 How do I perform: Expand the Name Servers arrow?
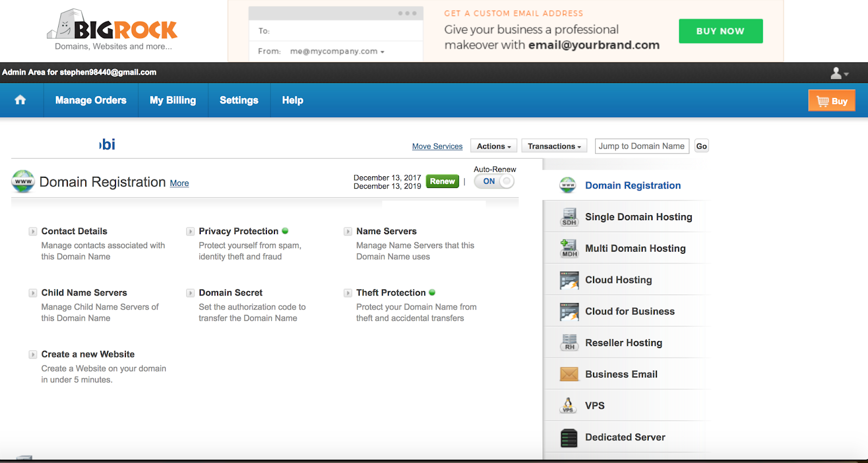pyautogui.click(x=348, y=232)
